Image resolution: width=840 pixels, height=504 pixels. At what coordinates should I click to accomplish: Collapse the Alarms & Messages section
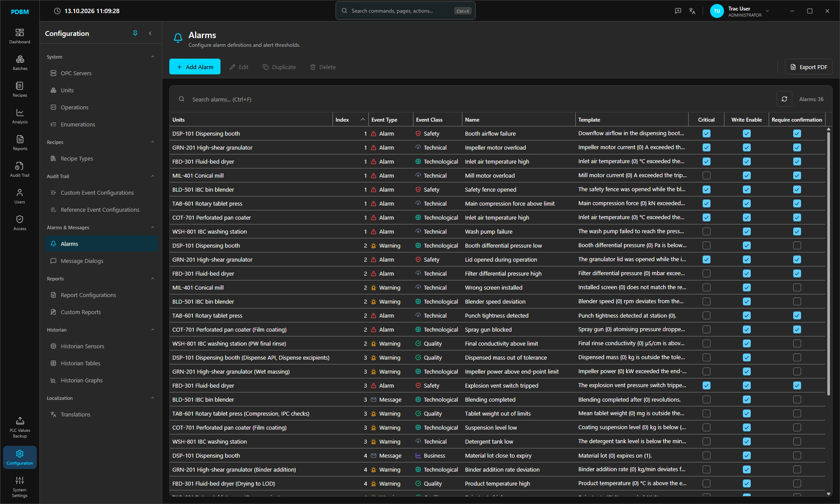[x=153, y=227]
